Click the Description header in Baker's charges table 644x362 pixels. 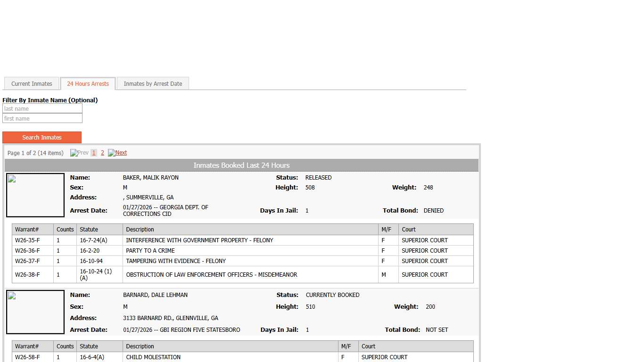140,230
